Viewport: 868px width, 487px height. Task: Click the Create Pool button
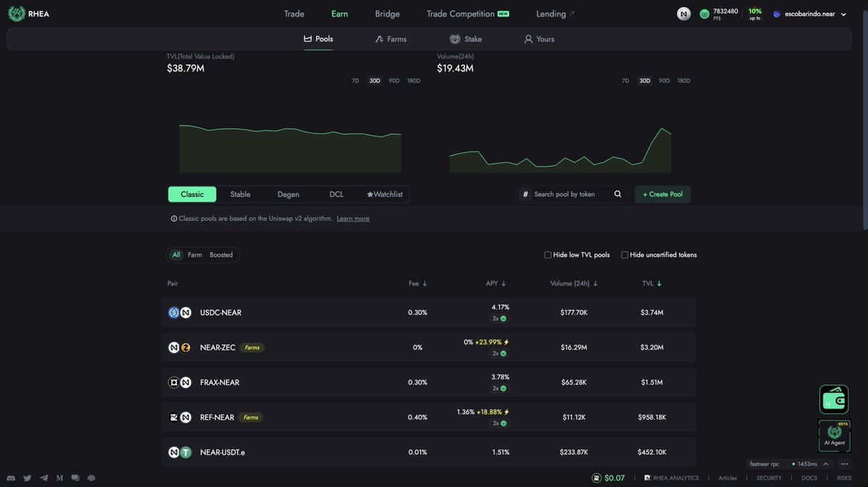coord(663,194)
